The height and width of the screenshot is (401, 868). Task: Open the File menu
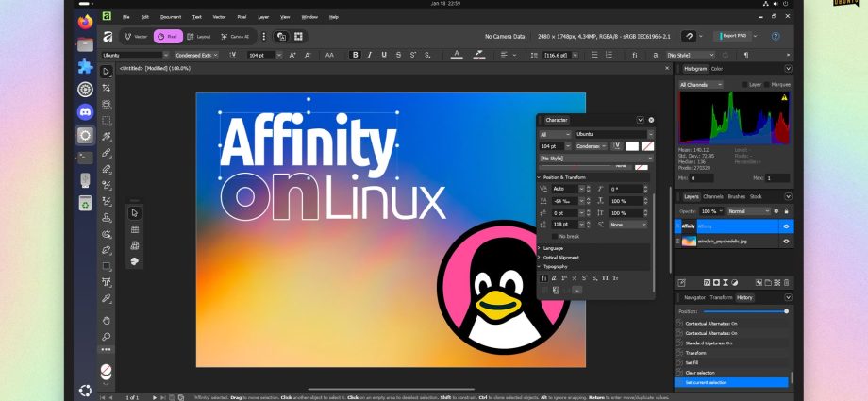(126, 17)
